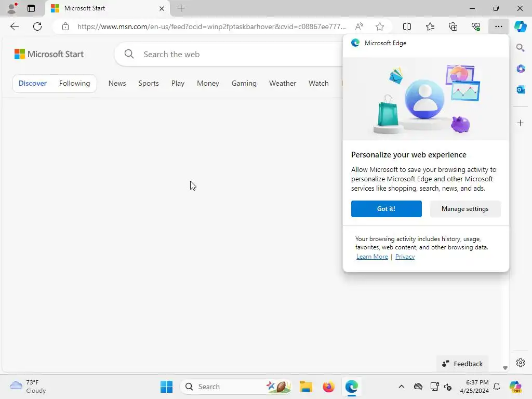Click the cloud sync tray icon
The height and width of the screenshot is (399, 532).
tap(418, 387)
